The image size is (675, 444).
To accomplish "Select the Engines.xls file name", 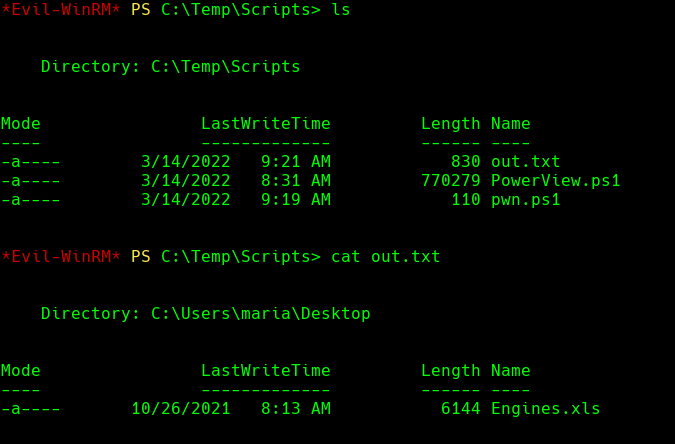I will point(545,409).
